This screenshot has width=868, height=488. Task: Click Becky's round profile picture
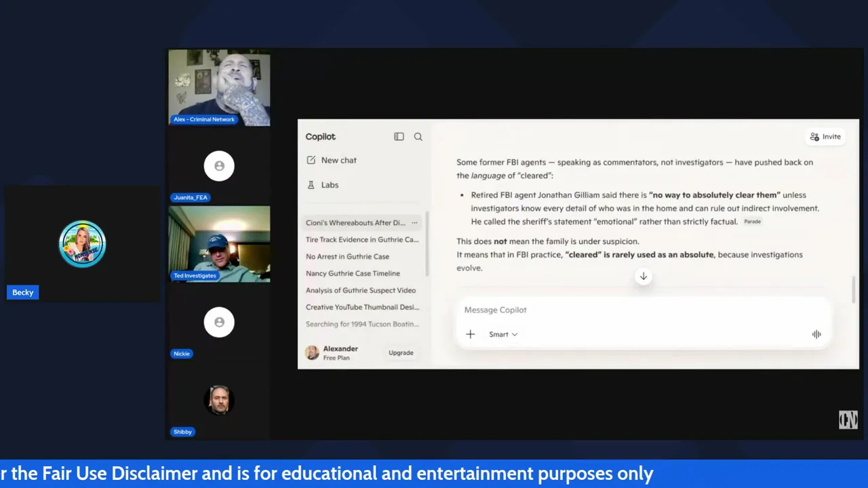[83, 244]
